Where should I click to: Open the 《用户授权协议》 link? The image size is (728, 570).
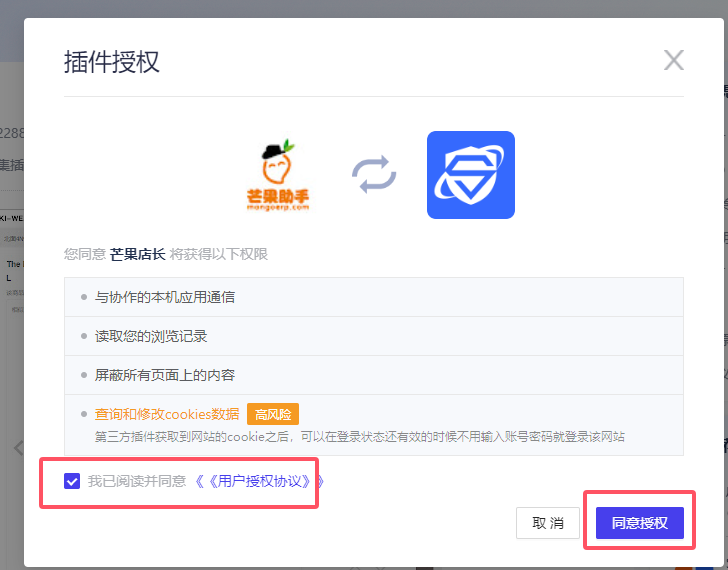(x=259, y=481)
